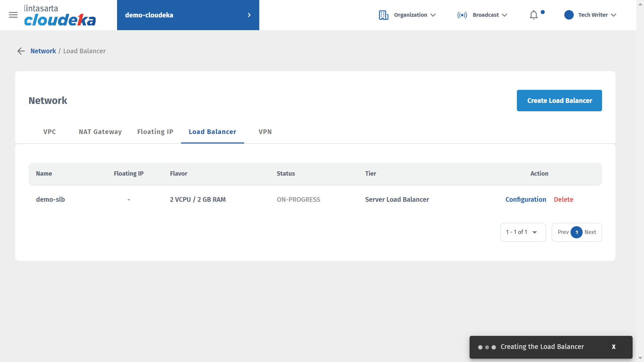Switch to the VPC tab
The width and height of the screenshot is (644, 362).
click(x=50, y=132)
